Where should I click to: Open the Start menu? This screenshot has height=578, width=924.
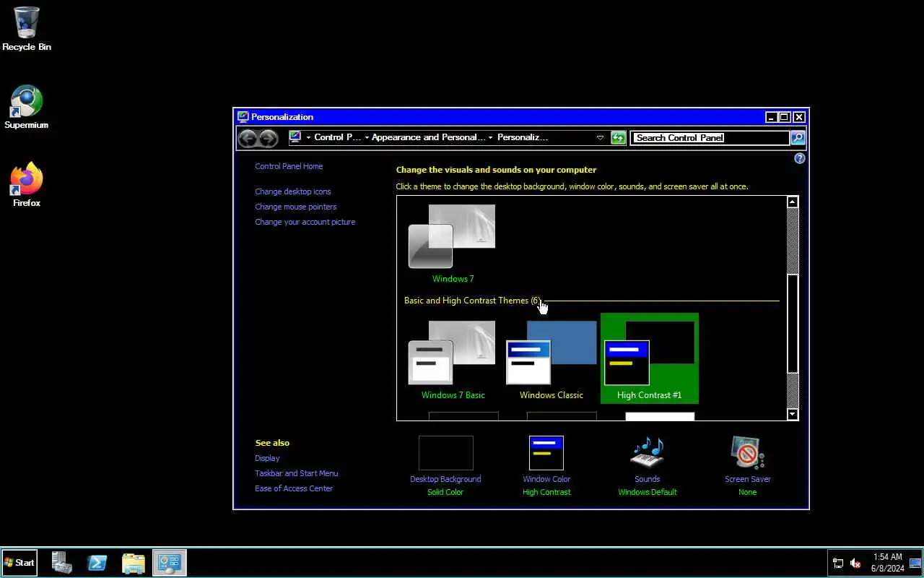pos(19,563)
